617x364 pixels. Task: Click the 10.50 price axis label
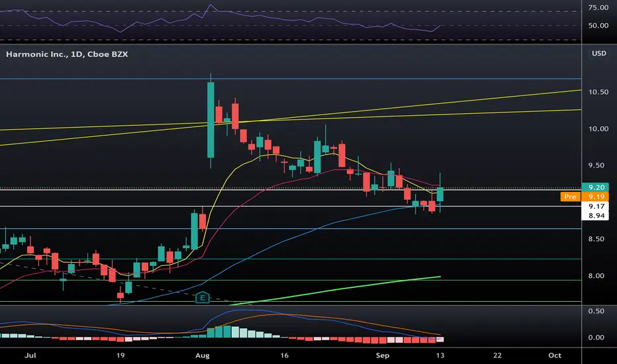(598, 92)
